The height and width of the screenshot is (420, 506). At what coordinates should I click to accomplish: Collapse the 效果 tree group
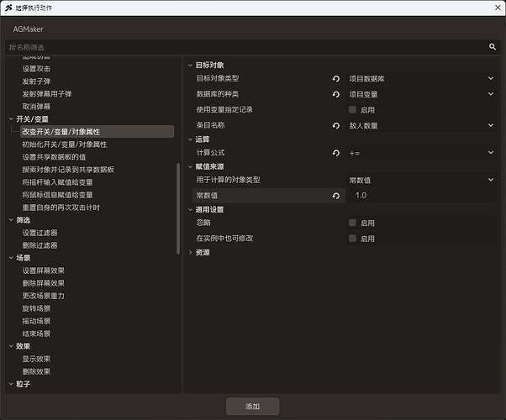pyautogui.click(x=11, y=346)
